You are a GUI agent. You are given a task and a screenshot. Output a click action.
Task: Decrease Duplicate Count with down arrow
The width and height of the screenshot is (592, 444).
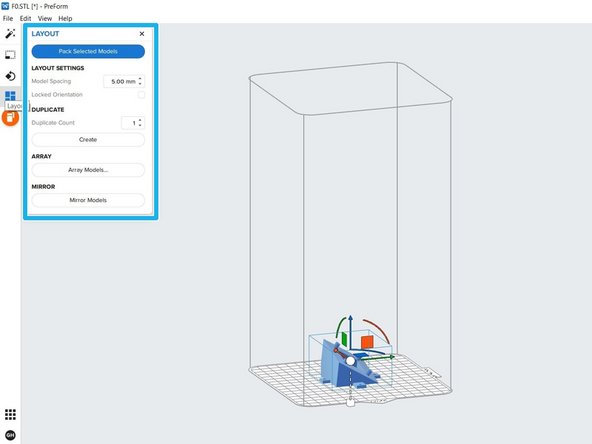(140, 125)
